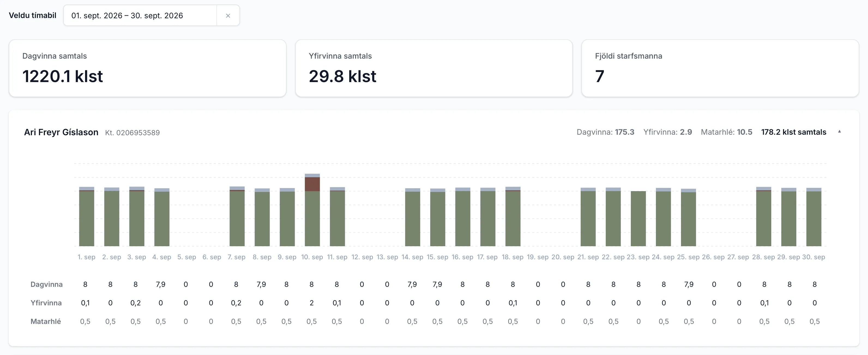868x355 pixels.
Task: Click the Kt. 0206953589 ID text
Action: coord(132,133)
